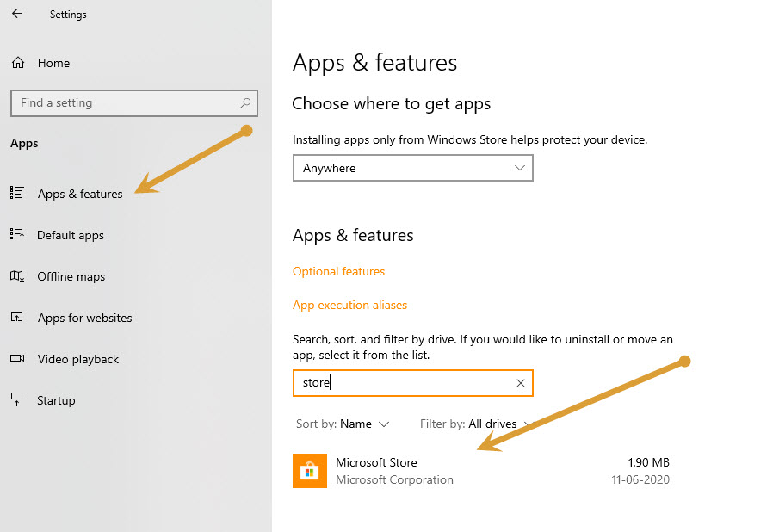Open the Anywhere dropdown
The height and width of the screenshot is (532, 779).
pos(413,168)
